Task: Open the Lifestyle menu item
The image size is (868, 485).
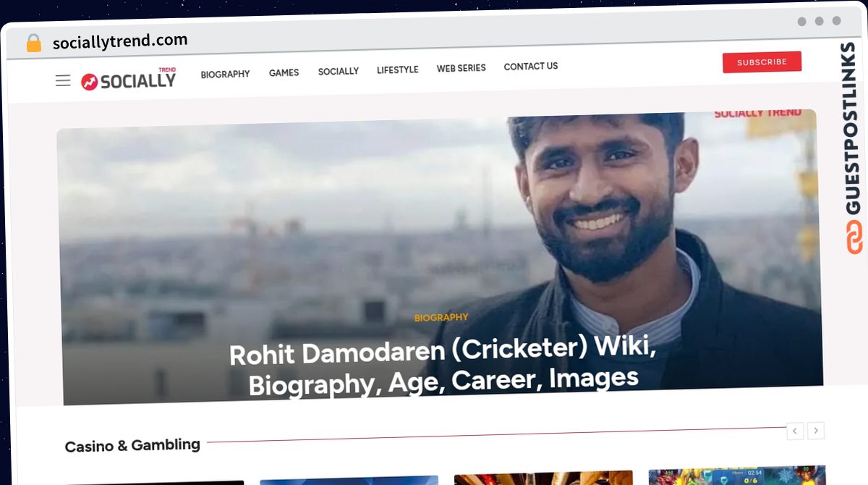Action: 397,69
